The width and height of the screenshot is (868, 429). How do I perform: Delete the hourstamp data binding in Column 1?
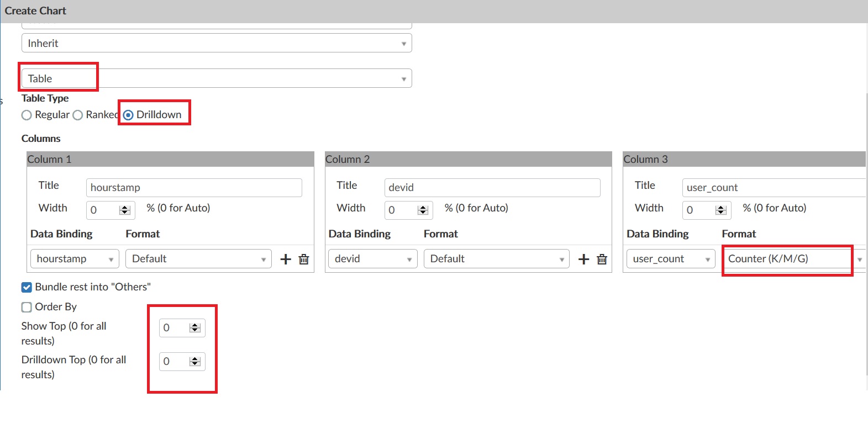point(304,259)
